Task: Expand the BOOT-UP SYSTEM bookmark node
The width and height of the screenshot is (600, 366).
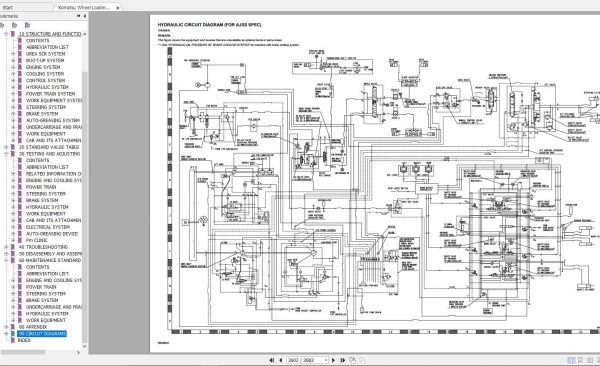Action: coord(13,60)
